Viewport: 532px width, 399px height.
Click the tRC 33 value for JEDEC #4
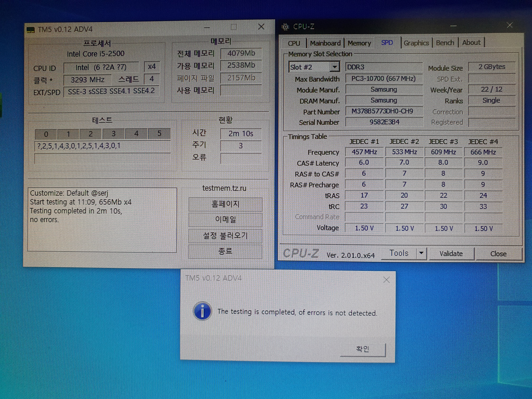click(x=483, y=207)
